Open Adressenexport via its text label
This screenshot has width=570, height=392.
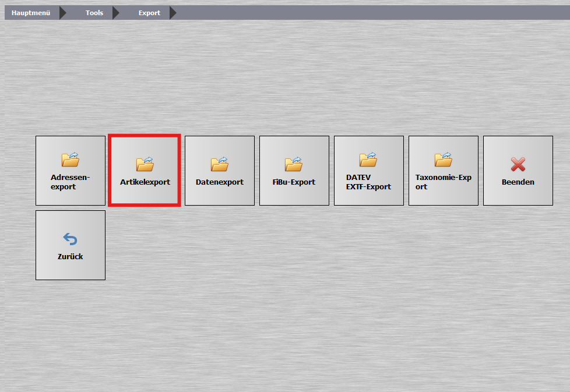click(x=71, y=182)
